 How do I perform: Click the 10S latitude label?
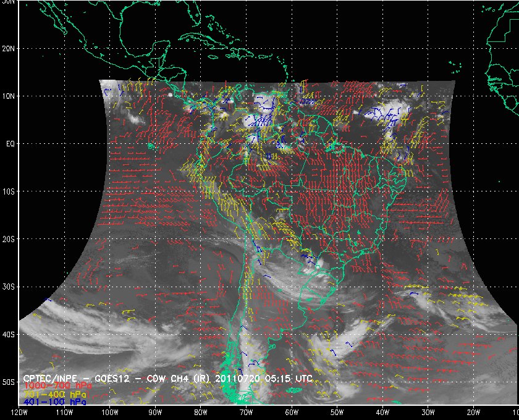point(8,191)
